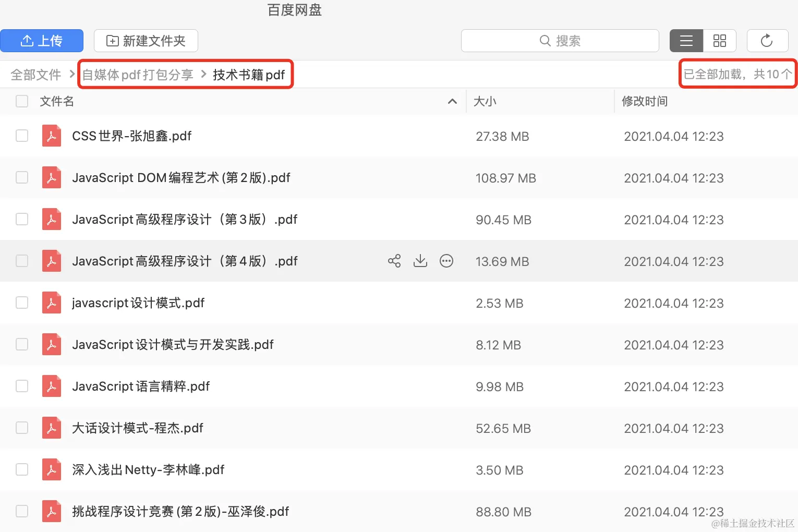
Task: Click the 9.98 MB size cell
Action: click(500, 386)
